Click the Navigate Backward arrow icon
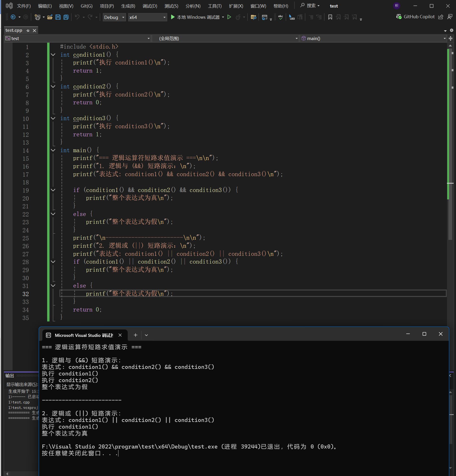This screenshot has height=476, width=456. [x=13, y=17]
